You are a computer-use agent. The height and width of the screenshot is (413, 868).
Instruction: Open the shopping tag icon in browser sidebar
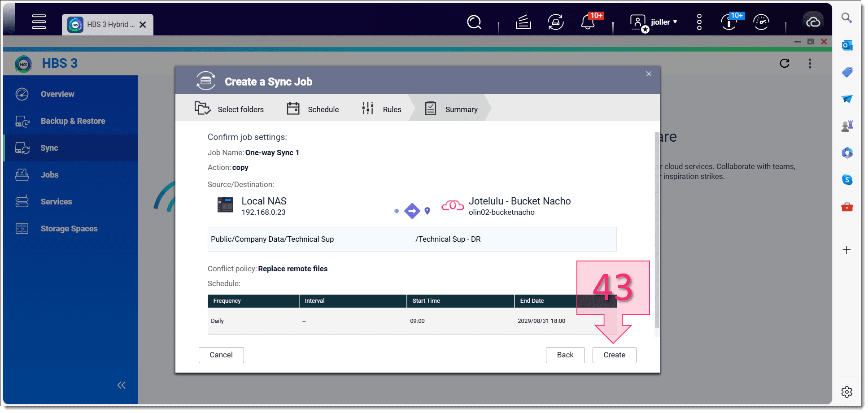[x=847, y=72]
